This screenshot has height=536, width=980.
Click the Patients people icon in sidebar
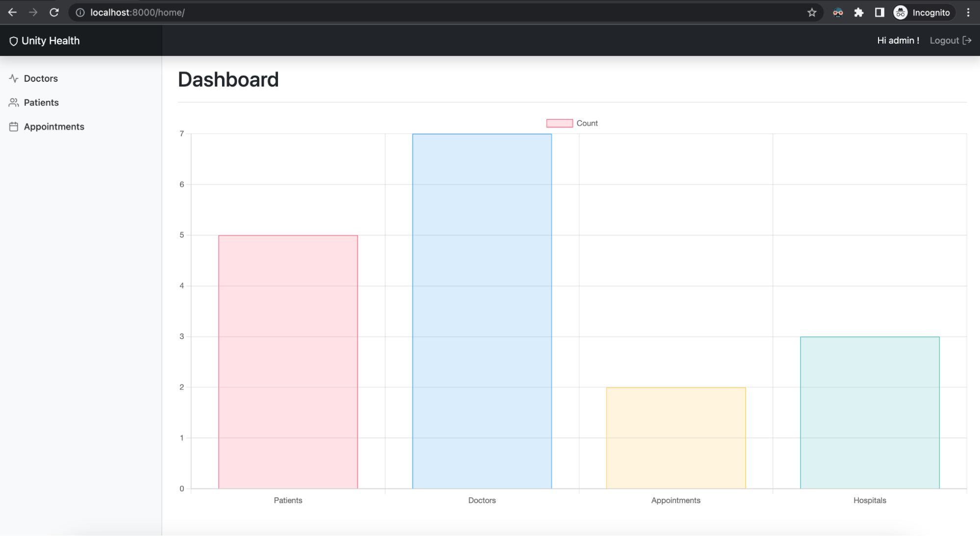click(14, 102)
